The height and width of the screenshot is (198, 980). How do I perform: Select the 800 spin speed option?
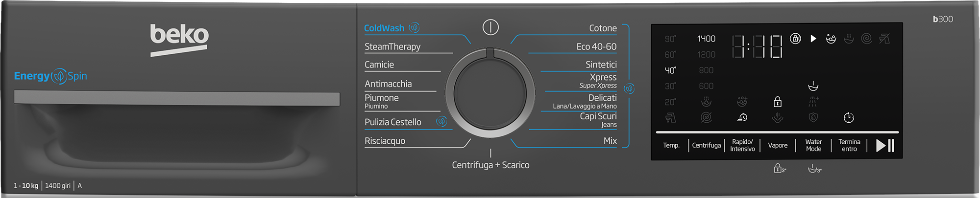[706, 70]
